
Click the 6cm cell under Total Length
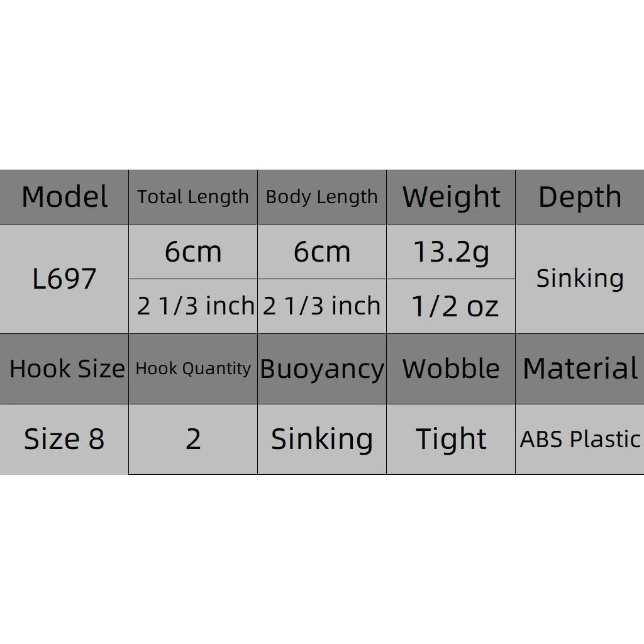click(x=193, y=252)
